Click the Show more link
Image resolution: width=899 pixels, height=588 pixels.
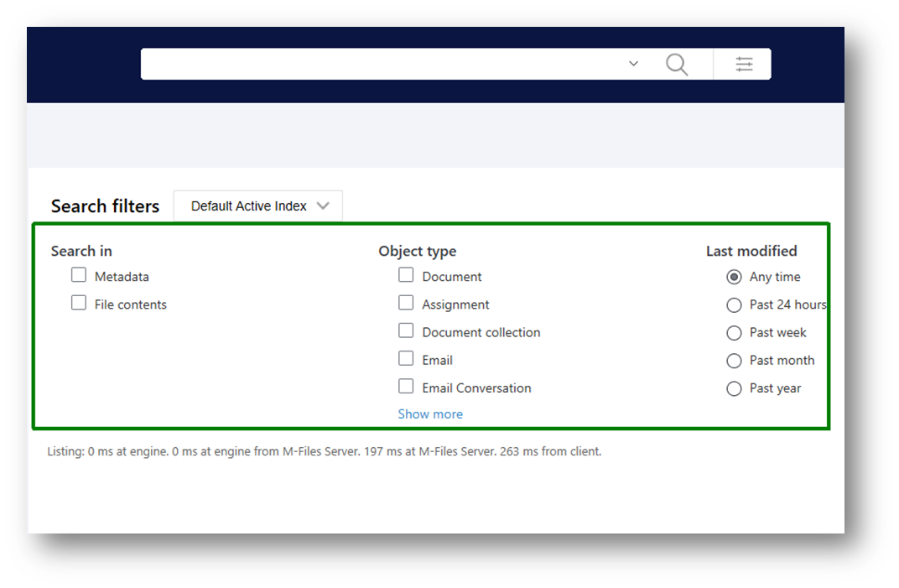430,414
